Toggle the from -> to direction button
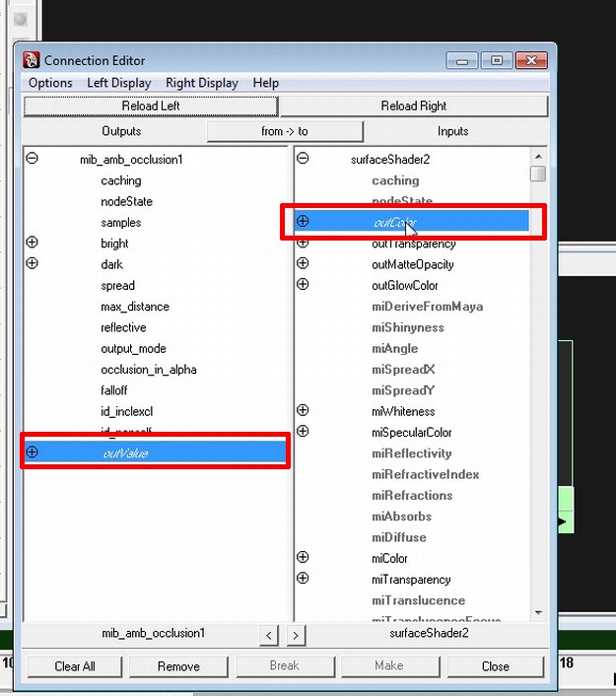Viewport: 616px width, 696px height. coord(285,131)
